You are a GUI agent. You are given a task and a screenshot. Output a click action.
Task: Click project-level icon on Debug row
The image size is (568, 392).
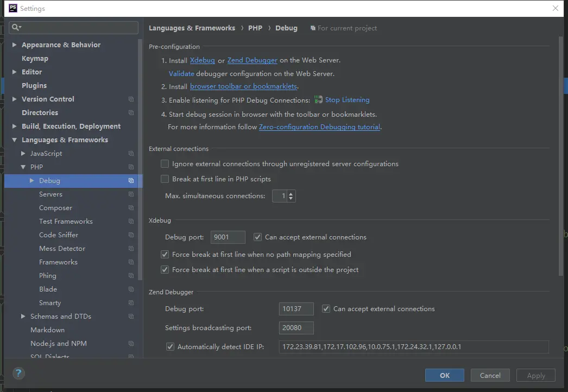pyautogui.click(x=131, y=180)
